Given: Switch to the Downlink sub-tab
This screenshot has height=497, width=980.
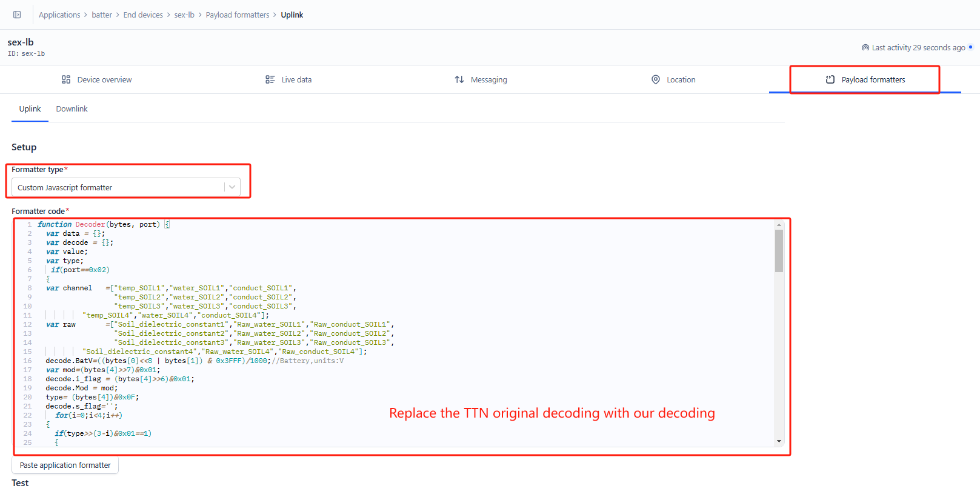Looking at the screenshot, I should click(72, 109).
